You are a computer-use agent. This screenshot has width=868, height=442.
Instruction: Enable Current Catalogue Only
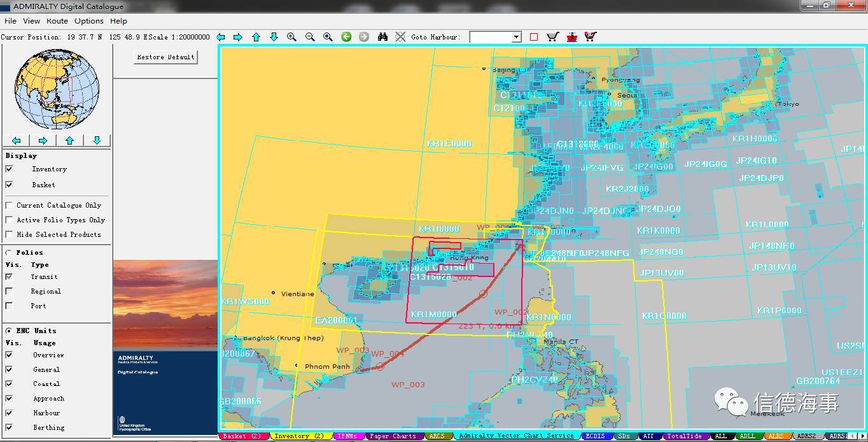pyautogui.click(x=9, y=205)
